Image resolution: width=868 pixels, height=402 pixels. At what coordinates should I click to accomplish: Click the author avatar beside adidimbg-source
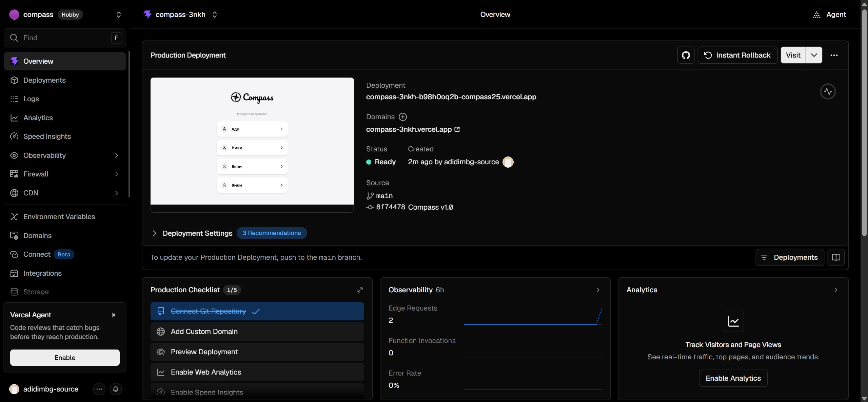pos(508,162)
